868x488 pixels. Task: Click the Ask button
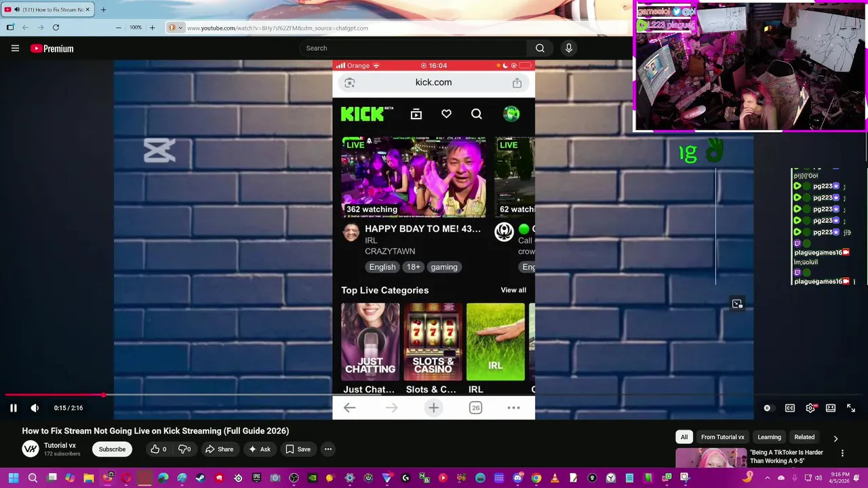259,449
